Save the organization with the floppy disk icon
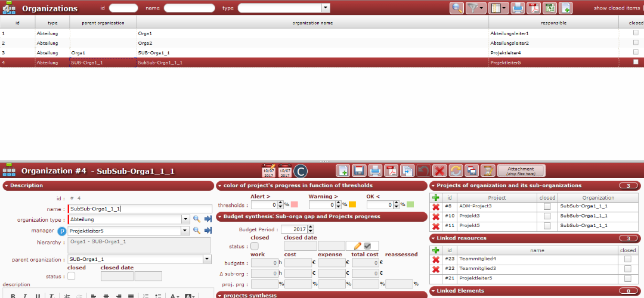 point(359,171)
